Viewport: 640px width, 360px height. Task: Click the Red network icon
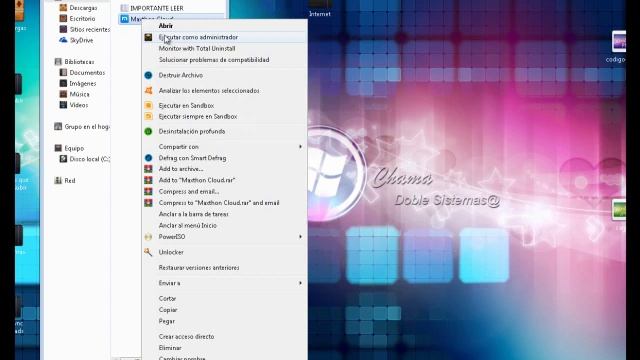coord(58,180)
